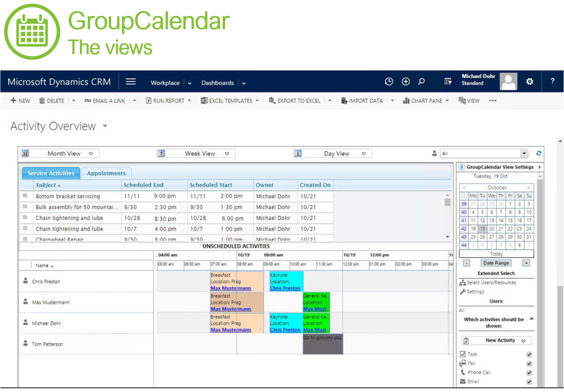Screen dimensions: 564x392
Task: Sort by Scheduled Start column header
Action: 220,185
